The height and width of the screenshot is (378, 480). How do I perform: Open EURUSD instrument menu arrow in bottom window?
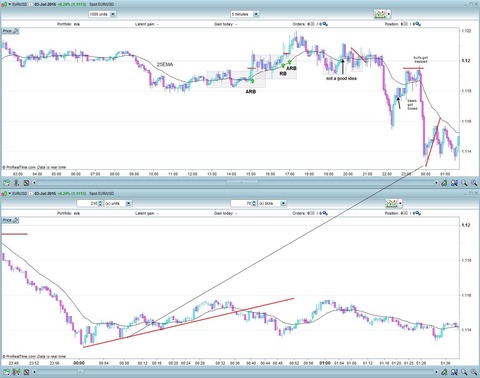click(x=10, y=193)
